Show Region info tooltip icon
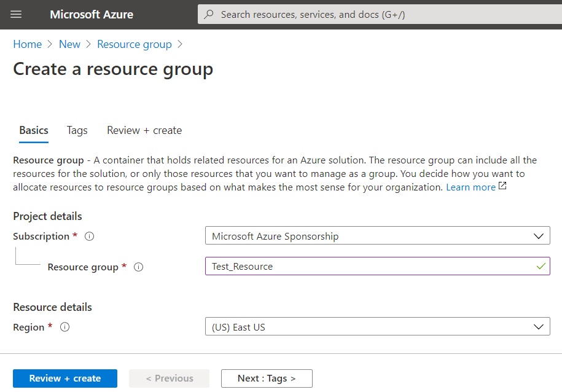 (65, 327)
